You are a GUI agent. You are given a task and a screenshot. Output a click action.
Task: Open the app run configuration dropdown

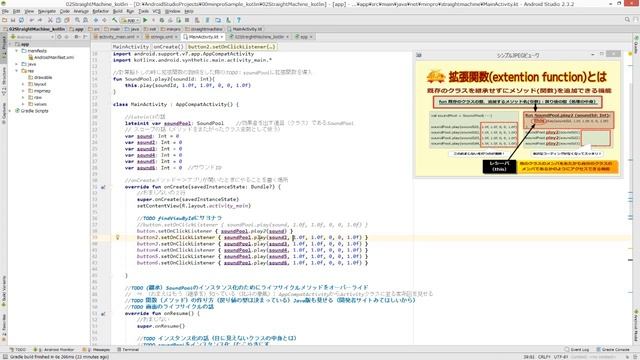(x=130, y=20)
